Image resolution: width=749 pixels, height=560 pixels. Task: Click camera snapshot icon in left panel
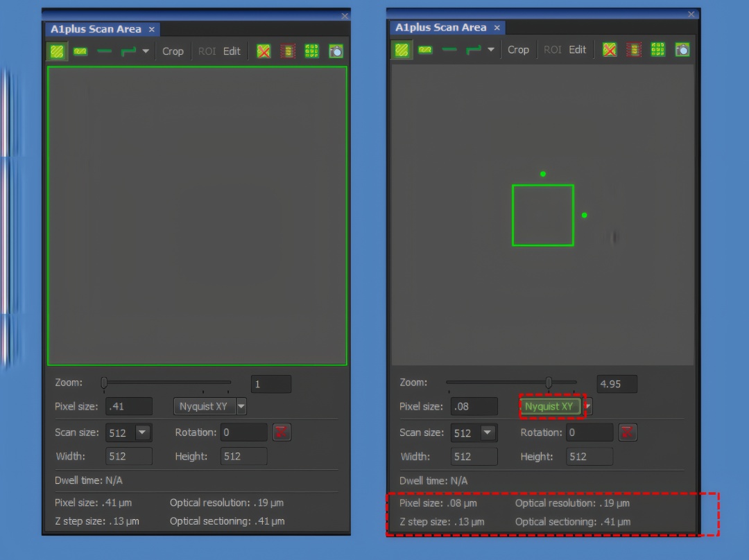point(336,51)
